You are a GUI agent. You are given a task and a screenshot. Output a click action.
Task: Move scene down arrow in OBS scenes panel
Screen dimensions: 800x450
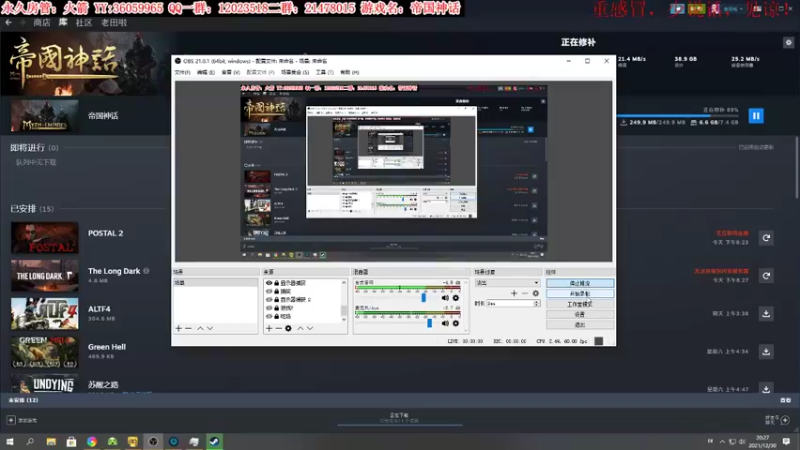tap(210, 329)
